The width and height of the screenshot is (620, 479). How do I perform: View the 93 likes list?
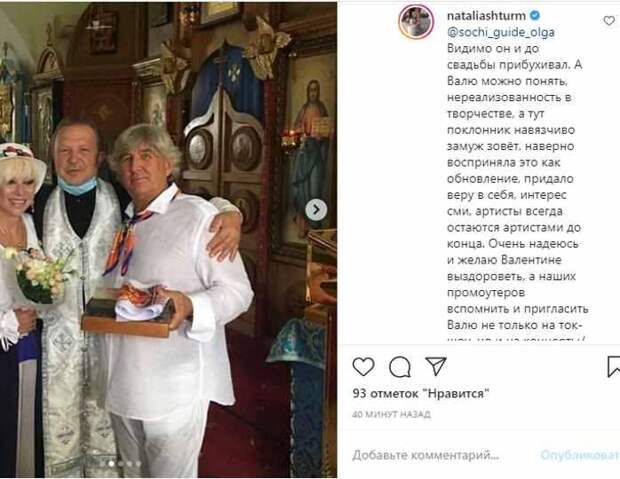421,394
